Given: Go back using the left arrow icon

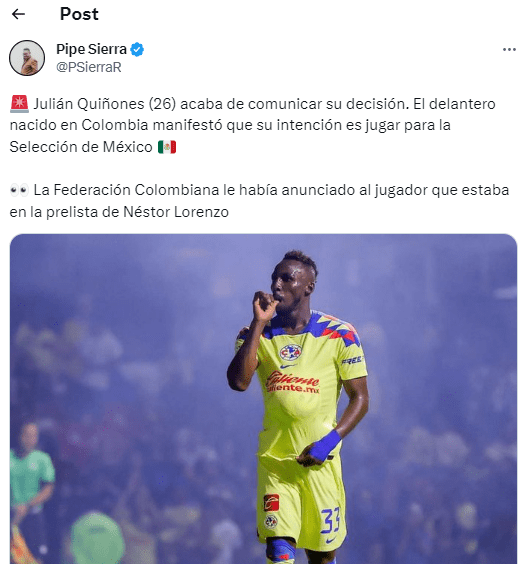Looking at the screenshot, I should pos(18,14).
